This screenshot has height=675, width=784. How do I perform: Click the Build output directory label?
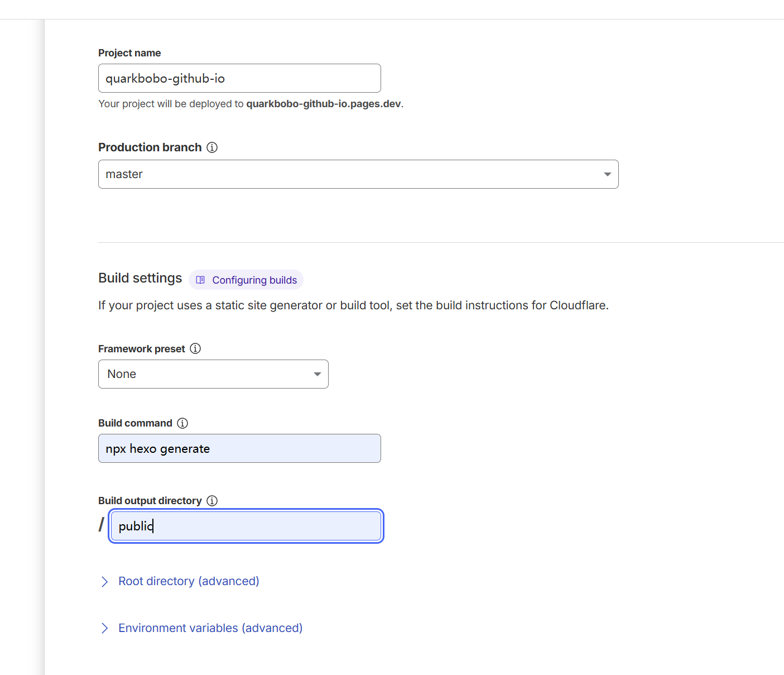pyautogui.click(x=150, y=501)
